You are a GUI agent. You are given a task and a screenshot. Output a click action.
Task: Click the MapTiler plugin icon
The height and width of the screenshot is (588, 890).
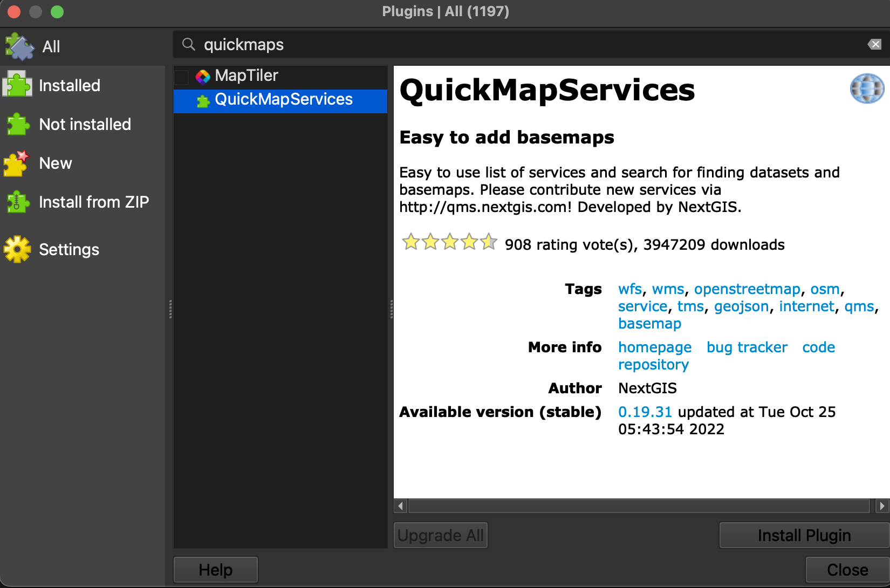[203, 76]
